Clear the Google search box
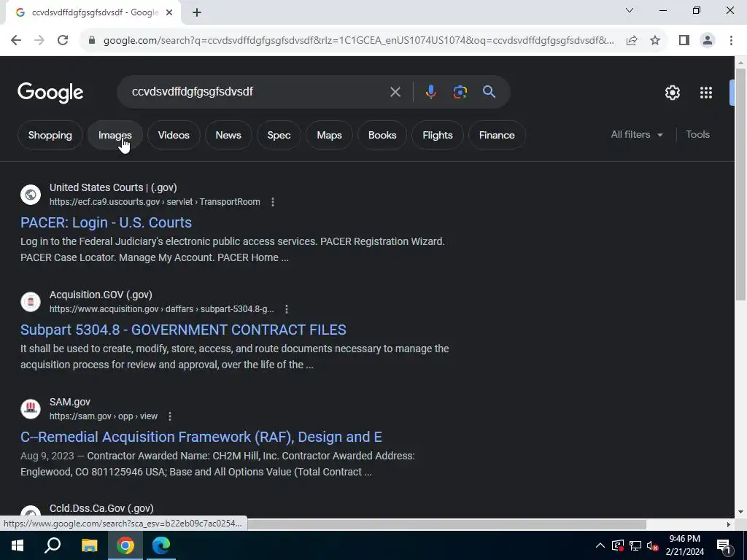Image resolution: width=747 pixels, height=560 pixels. click(x=395, y=92)
